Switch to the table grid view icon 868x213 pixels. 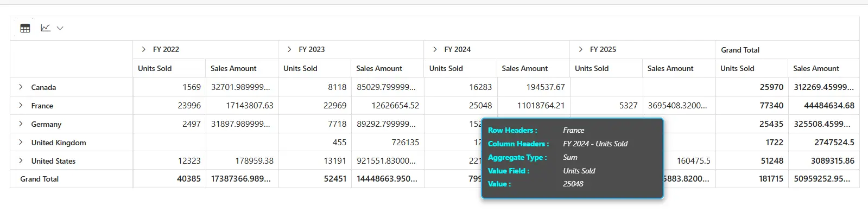(x=25, y=28)
